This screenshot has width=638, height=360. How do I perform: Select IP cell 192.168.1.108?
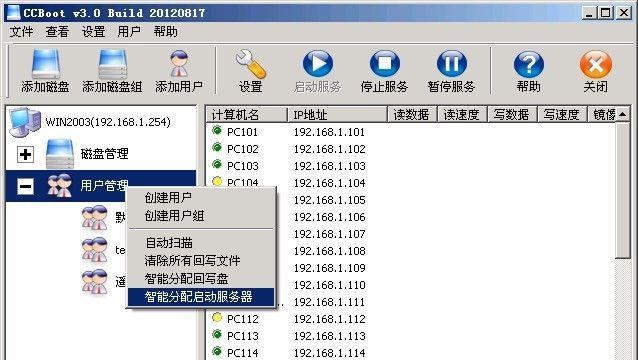click(x=330, y=251)
